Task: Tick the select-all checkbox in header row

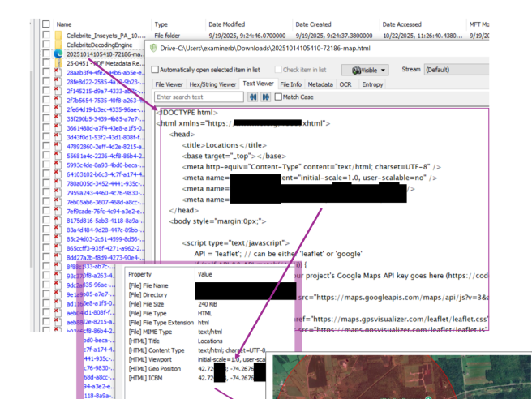Action: coord(46,25)
